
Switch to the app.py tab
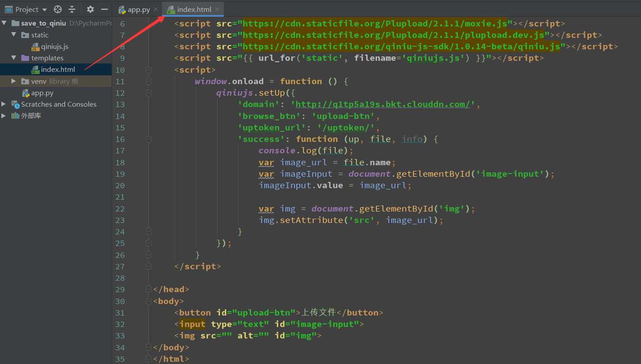pos(138,9)
